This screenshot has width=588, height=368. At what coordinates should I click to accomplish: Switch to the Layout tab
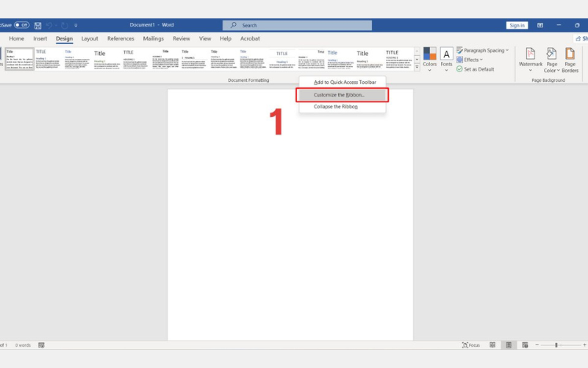pos(90,38)
